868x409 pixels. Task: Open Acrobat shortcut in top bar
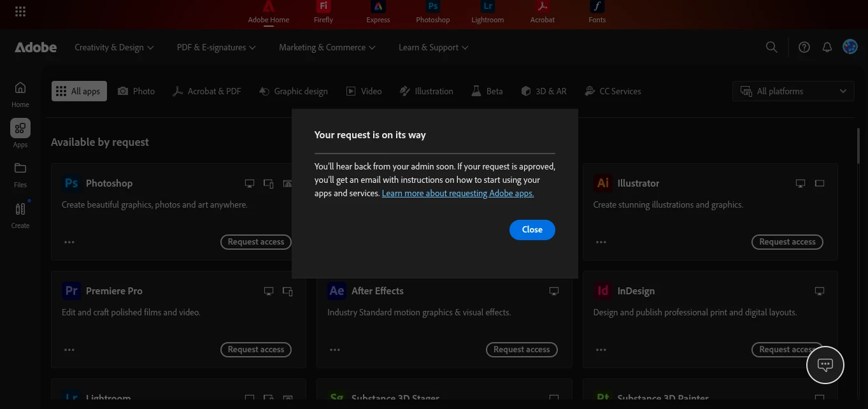coord(543,12)
